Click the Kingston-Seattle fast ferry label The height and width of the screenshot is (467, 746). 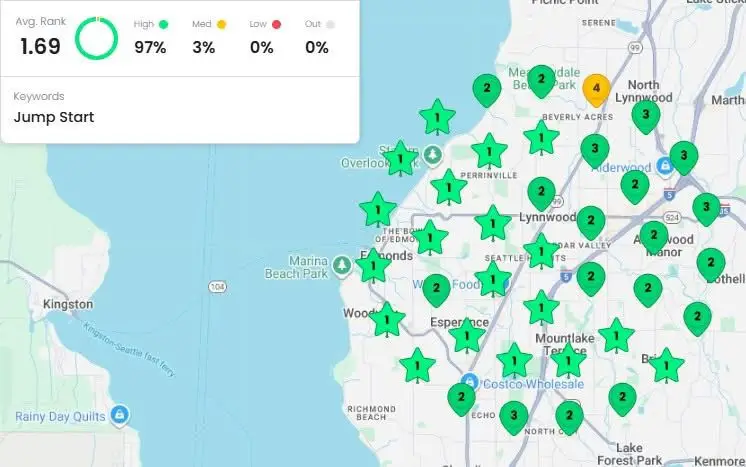pyautogui.click(x=129, y=349)
